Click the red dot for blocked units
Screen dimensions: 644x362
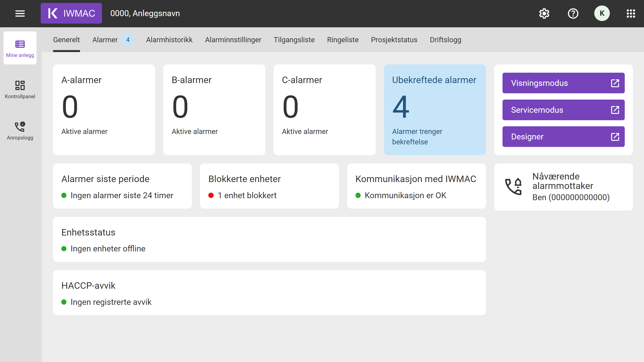pos(211,195)
